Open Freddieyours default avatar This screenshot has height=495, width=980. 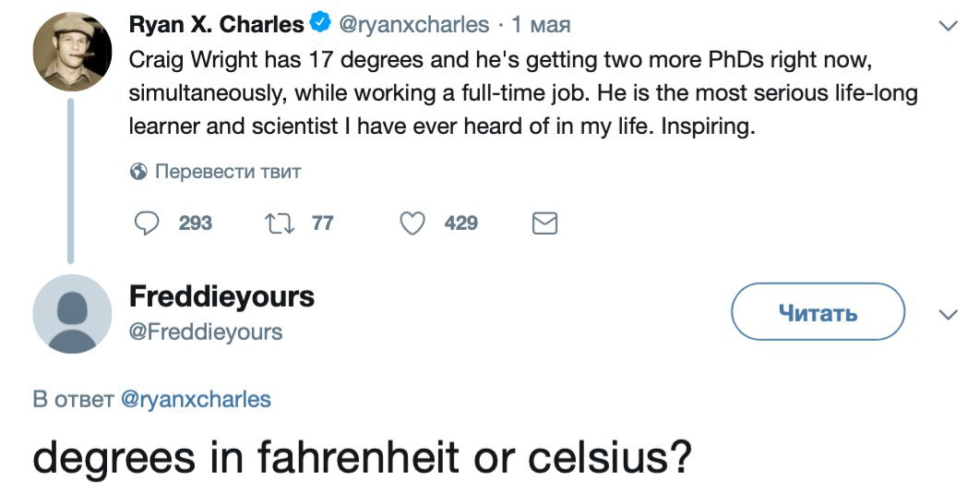[72, 314]
